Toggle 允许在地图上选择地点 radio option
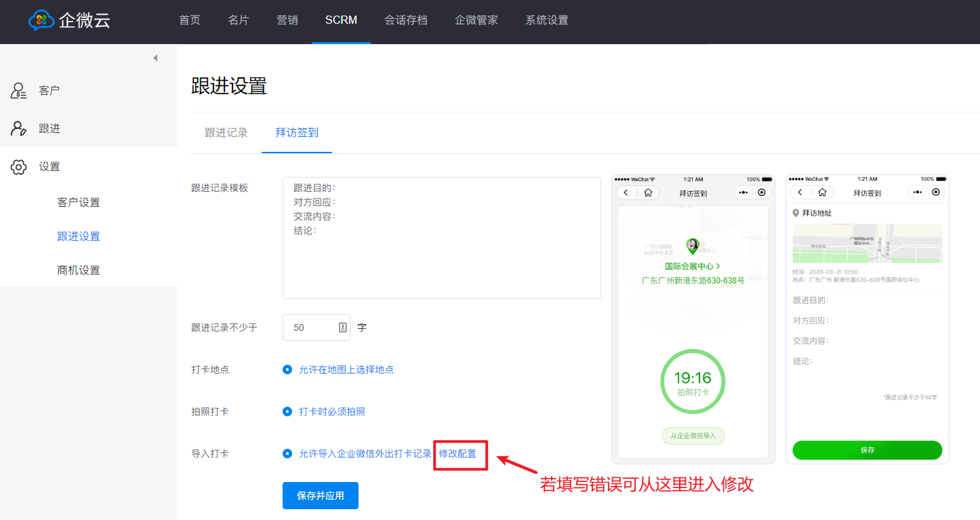 point(287,369)
